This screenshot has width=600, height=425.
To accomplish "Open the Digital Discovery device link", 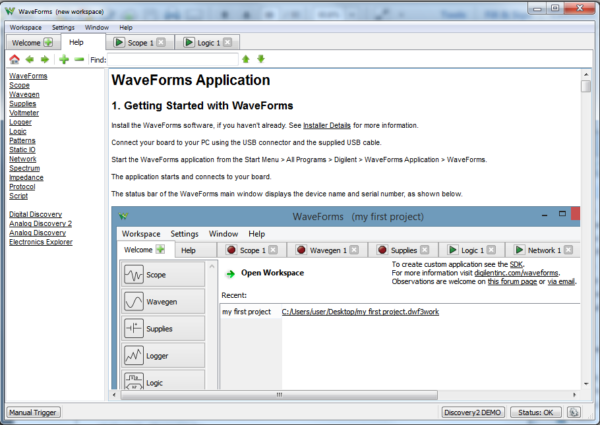I will pyautogui.click(x=36, y=214).
